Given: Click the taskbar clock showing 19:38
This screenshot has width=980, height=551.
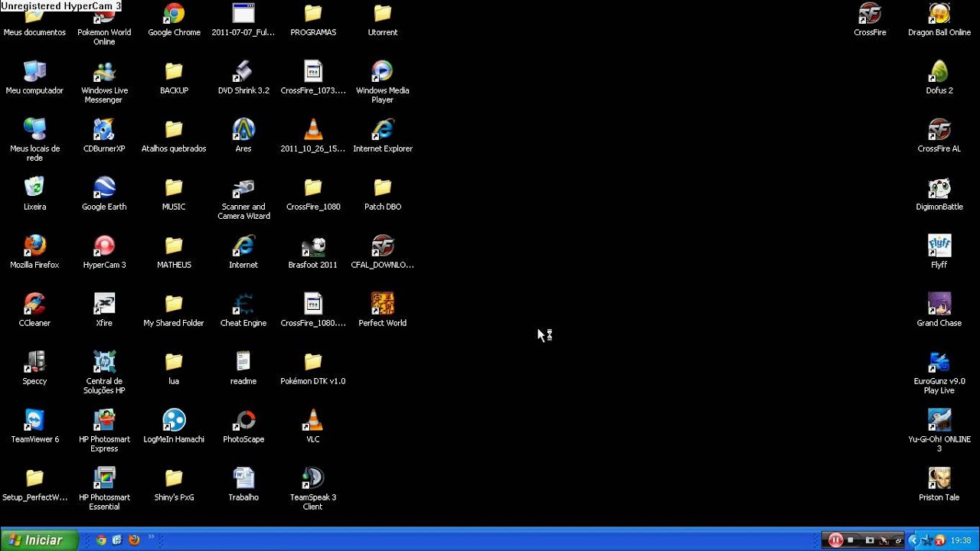Looking at the screenshot, I should click(x=961, y=540).
